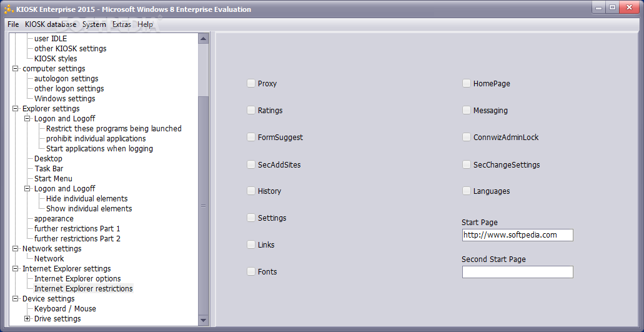
Task: Select Internet Explorer restrictions
Action: [83, 289]
